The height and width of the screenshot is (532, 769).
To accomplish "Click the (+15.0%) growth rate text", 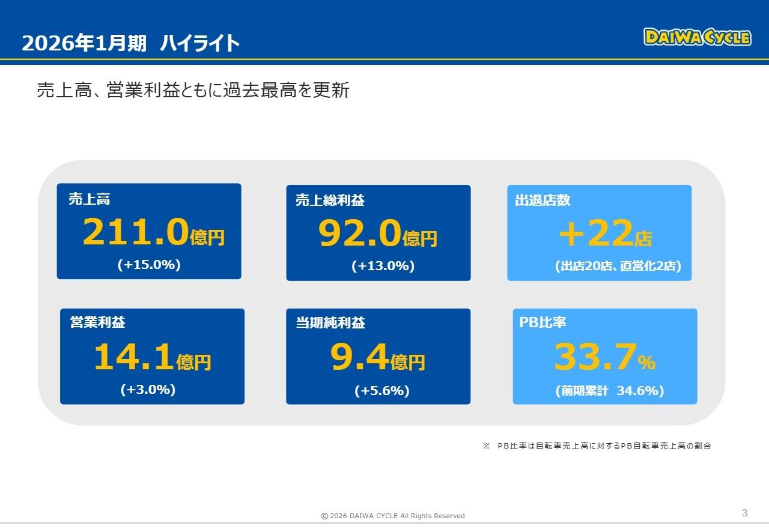I will coord(149,265).
